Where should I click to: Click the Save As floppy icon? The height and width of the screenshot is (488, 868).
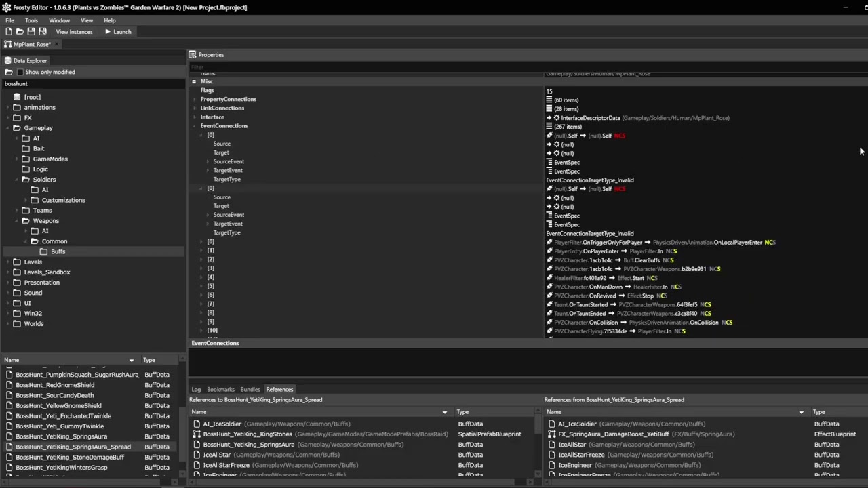[x=43, y=32]
